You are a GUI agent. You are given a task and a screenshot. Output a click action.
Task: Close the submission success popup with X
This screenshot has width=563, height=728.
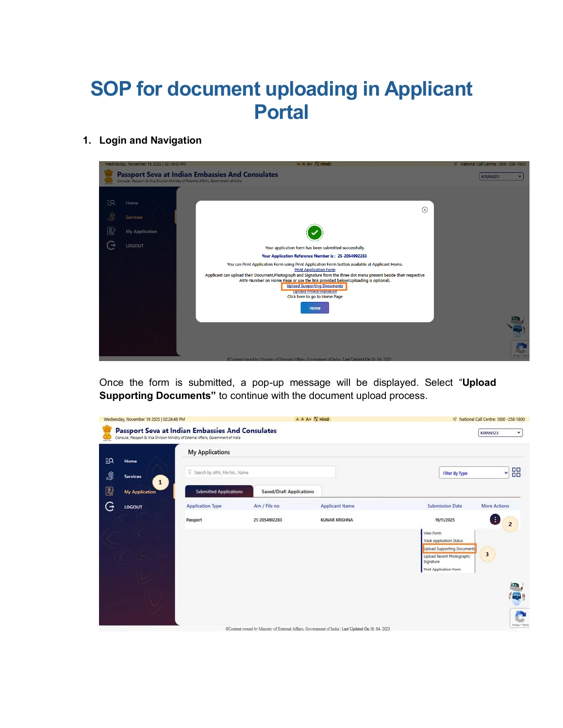425,210
